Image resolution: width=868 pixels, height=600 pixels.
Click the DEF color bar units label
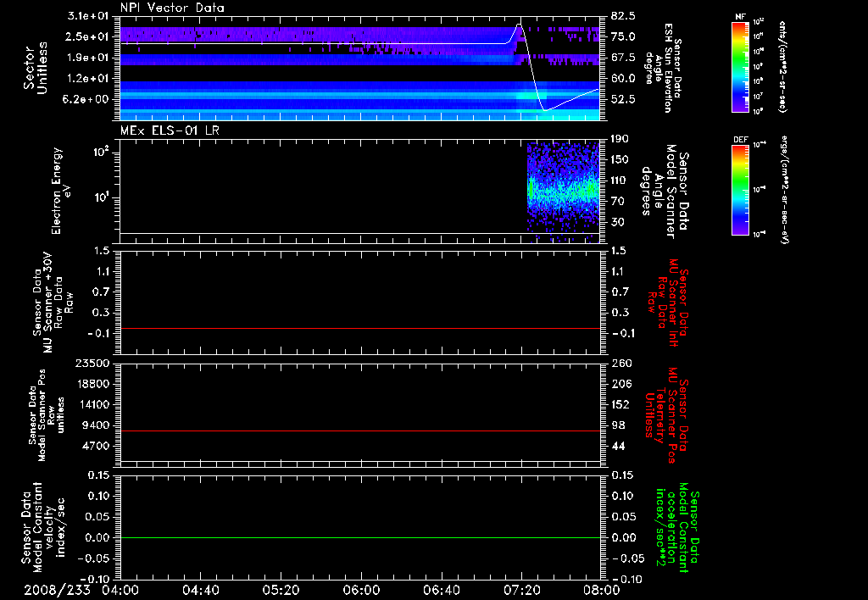coord(784,190)
